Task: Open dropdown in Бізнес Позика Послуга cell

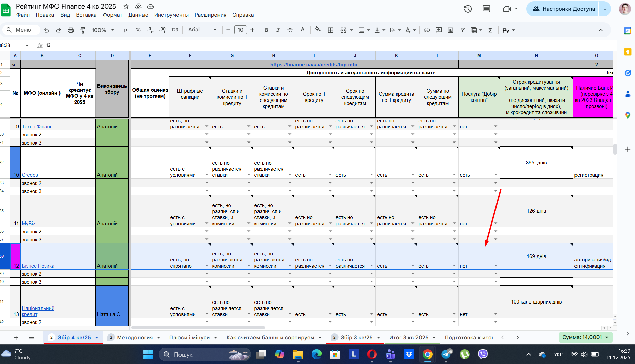Action: (495, 266)
